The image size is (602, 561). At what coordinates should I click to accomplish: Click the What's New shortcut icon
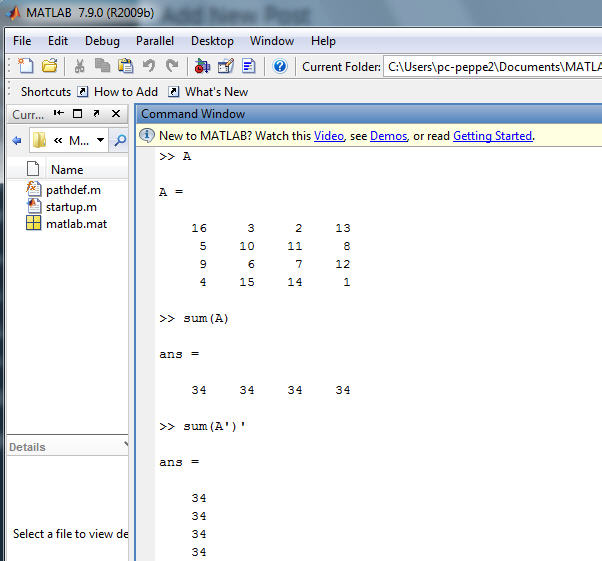click(x=174, y=92)
